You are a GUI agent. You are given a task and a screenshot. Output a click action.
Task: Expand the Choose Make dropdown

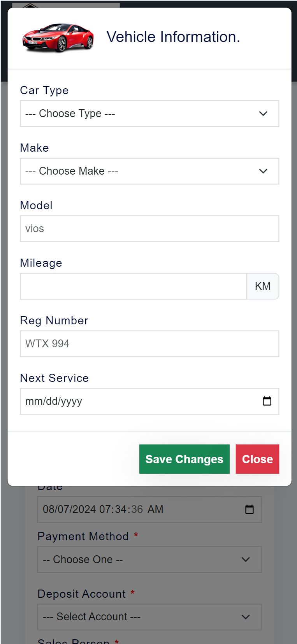[x=149, y=171]
